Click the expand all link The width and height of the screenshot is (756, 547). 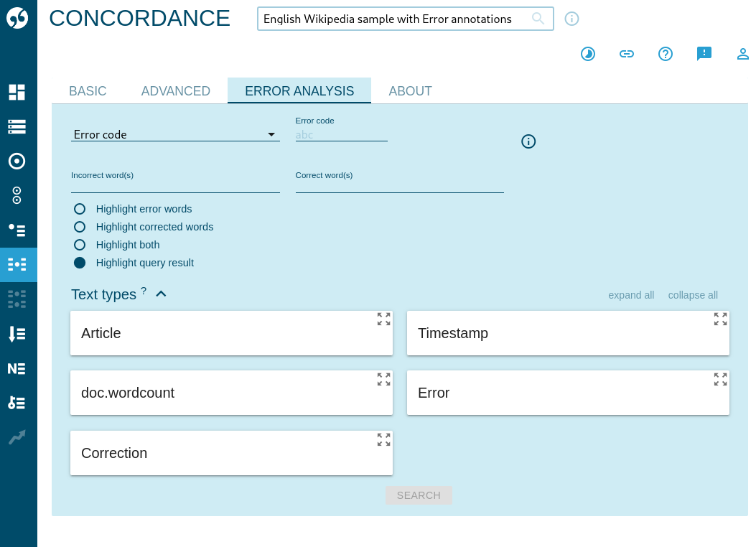pyautogui.click(x=631, y=295)
